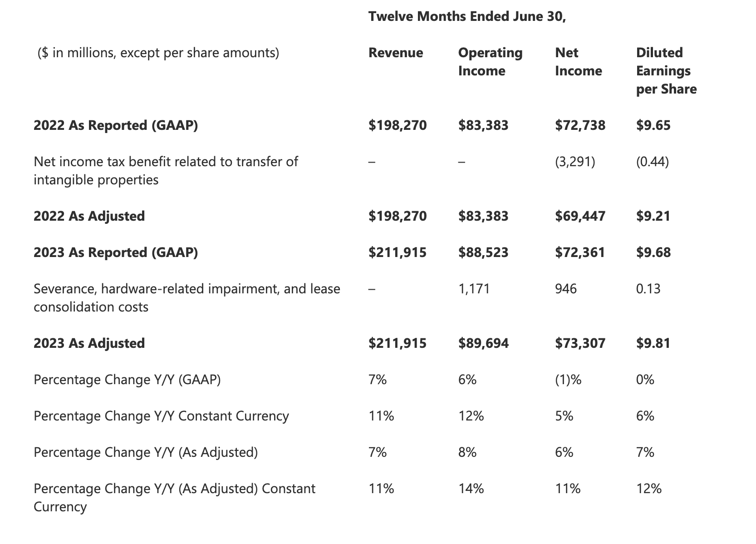Select the Diluted Earnings per Share header

(x=666, y=71)
